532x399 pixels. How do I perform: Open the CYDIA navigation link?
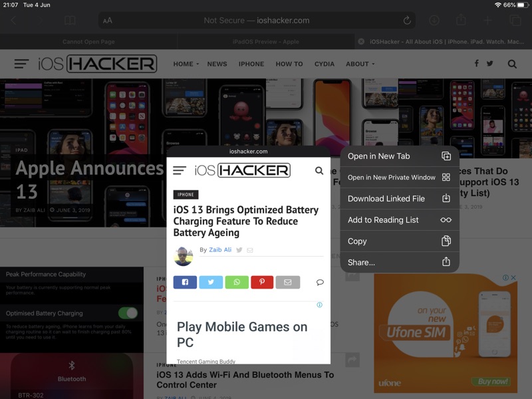pos(325,64)
